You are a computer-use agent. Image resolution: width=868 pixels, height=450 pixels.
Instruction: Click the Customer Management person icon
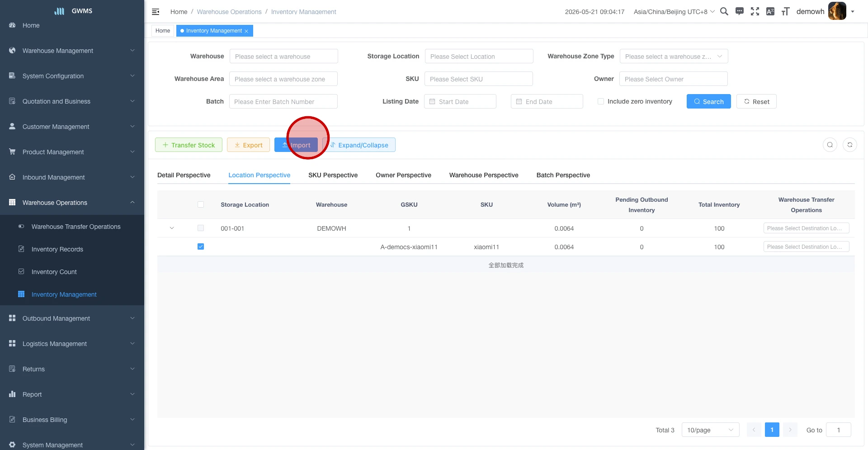pos(12,126)
